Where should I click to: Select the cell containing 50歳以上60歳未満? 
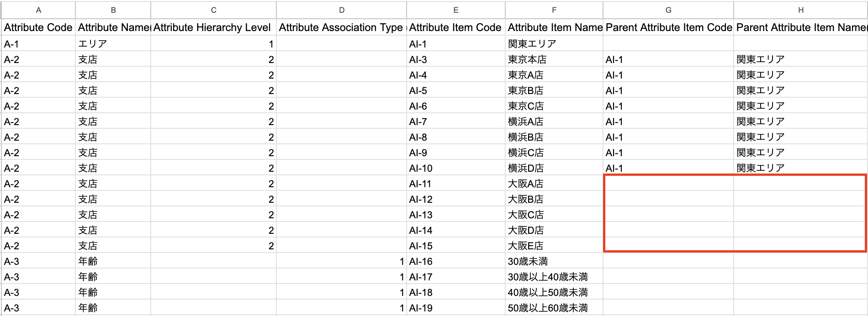[x=554, y=307]
